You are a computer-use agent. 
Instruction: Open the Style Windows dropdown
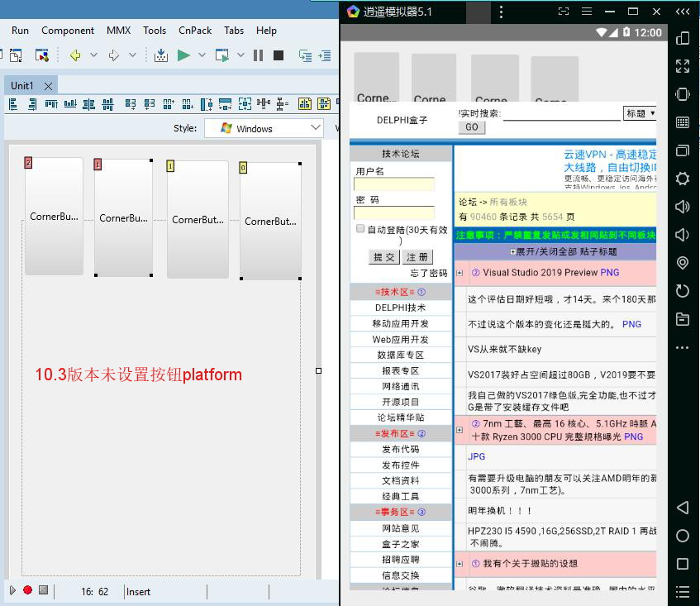pos(264,128)
